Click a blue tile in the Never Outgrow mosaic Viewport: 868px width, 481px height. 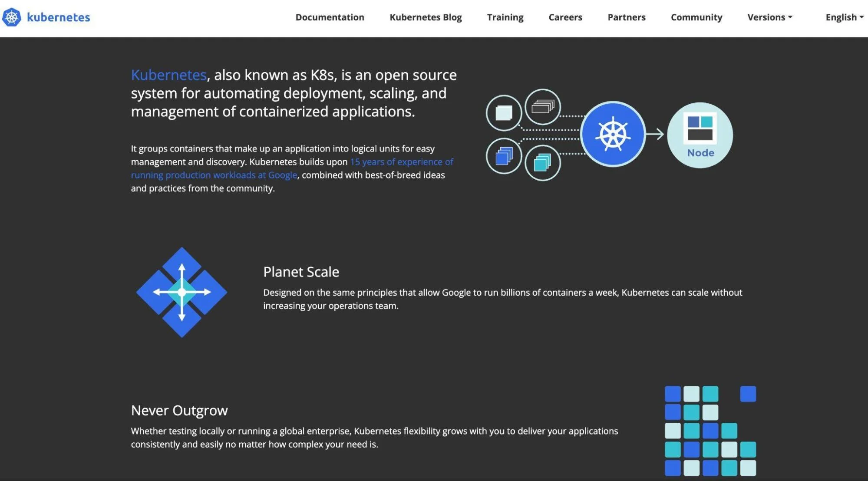[x=672, y=393]
